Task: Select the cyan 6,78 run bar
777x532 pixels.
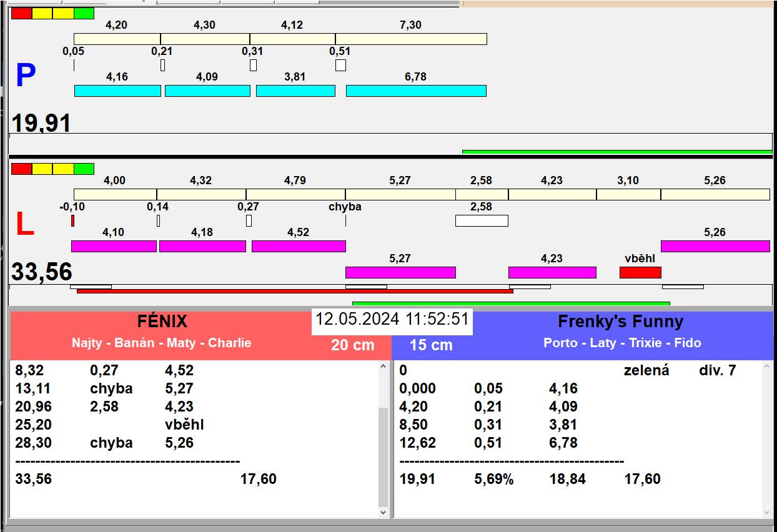Action: [x=416, y=91]
